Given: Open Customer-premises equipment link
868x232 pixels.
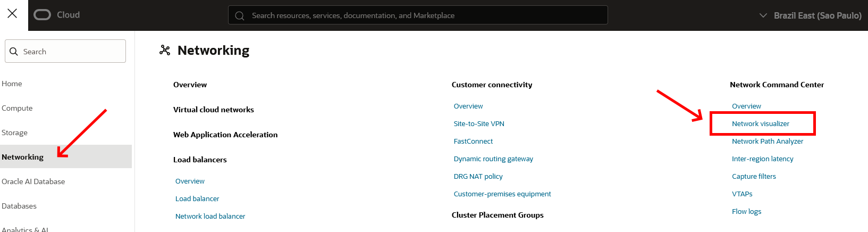Looking at the screenshot, I should [502, 194].
